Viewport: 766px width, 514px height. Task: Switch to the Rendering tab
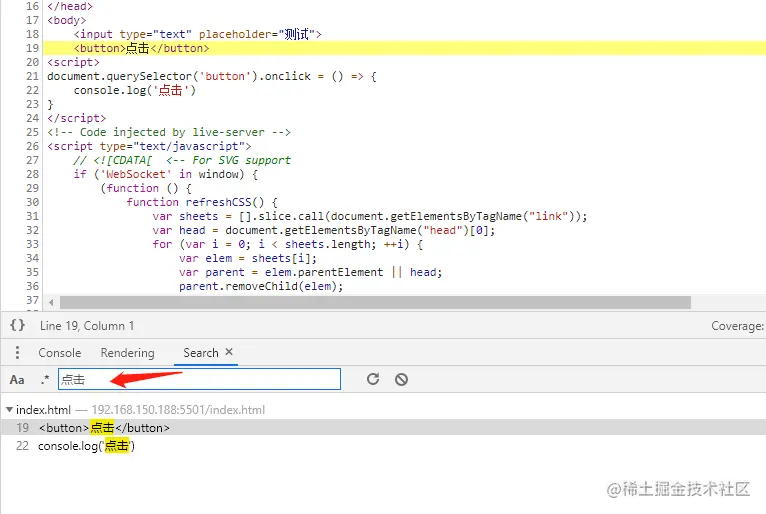tap(128, 353)
